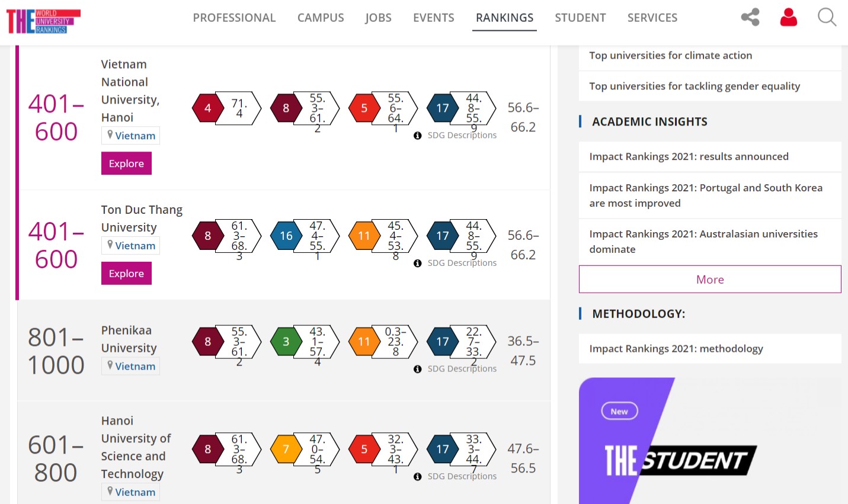This screenshot has height=504, width=848.
Task: Open the Rankings menu item
Action: pos(505,18)
